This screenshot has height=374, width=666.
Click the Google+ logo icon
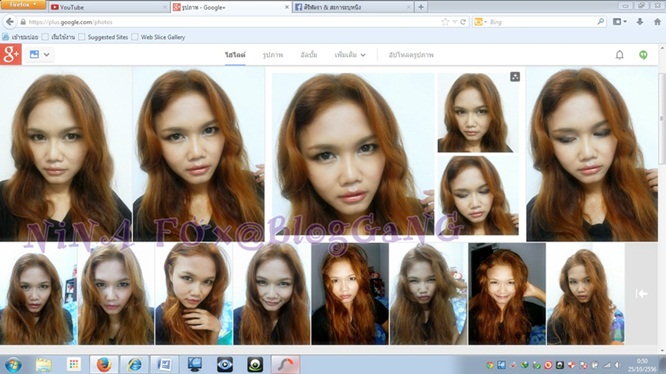[x=11, y=54]
